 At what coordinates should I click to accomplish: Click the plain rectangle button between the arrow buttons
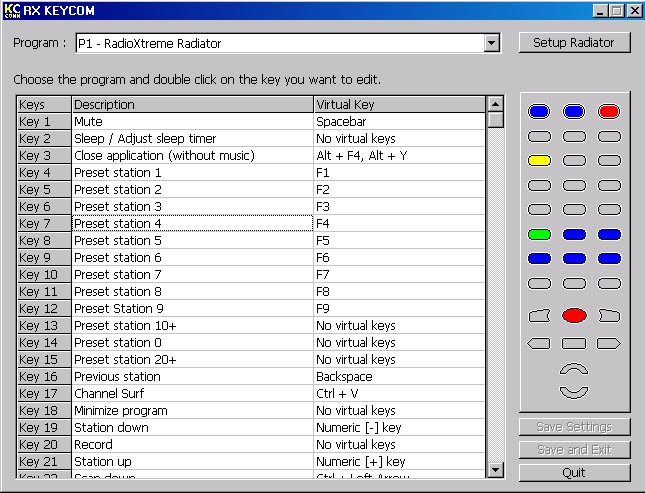pyautogui.click(x=574, y=343)
